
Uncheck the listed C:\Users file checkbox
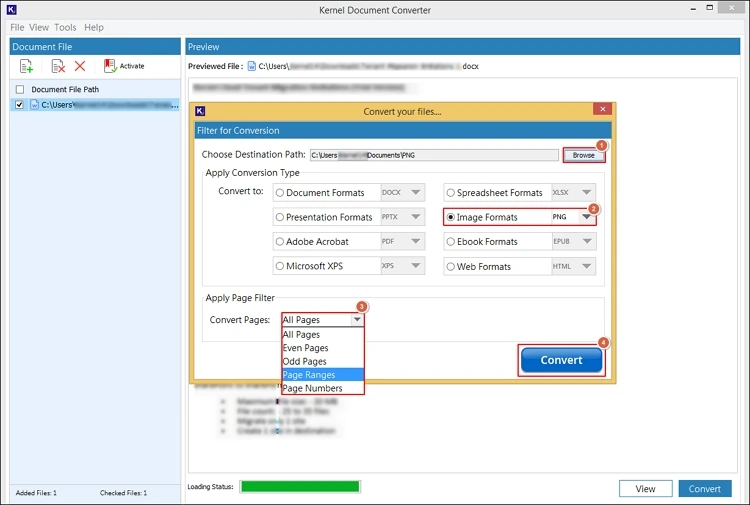[20, 104]
